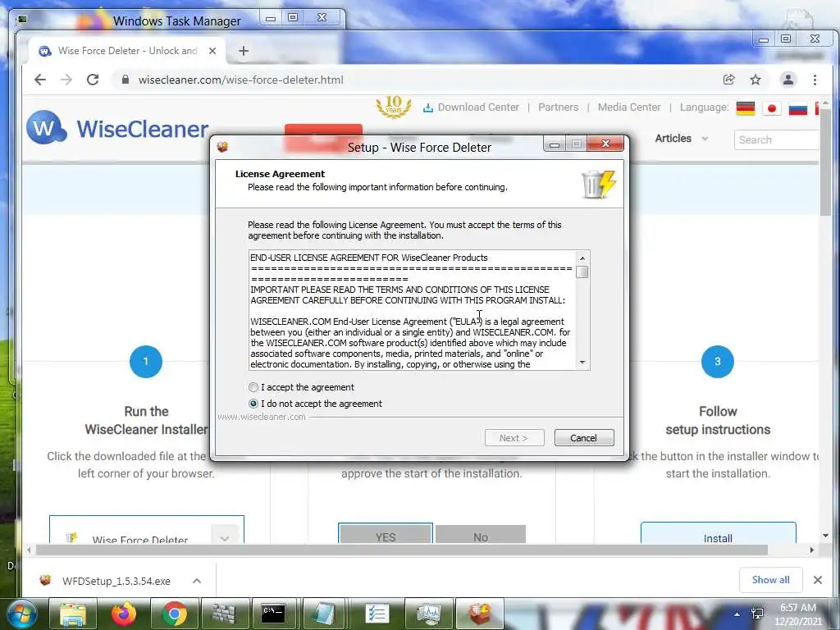The width and height of the screenshot is (840, 630).
Task: Click the Install button on the webpage
Action: click(x=718, y=533)
